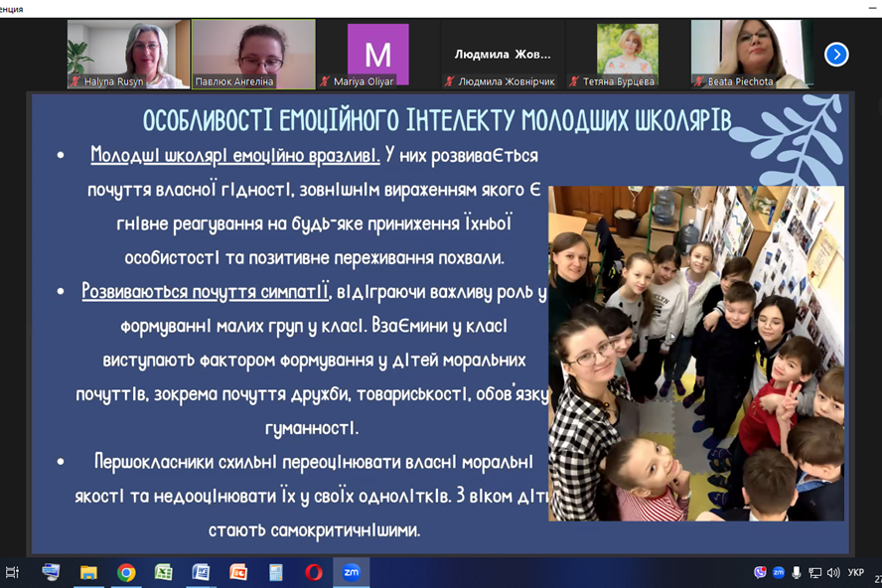Viewport: 882px width, 588px height.
Task: Click the Zoom app taskbar button
Action: (351, 572)
